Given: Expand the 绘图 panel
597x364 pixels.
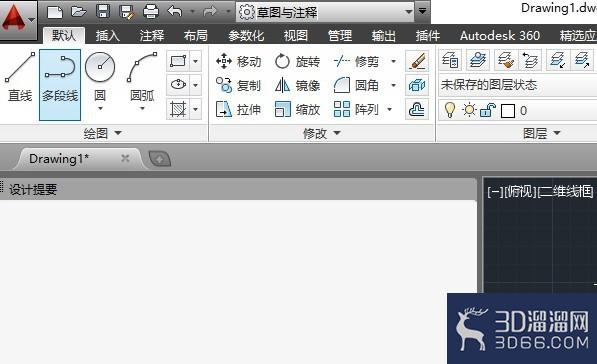Looking at the screenshot, I should [103, 133].
